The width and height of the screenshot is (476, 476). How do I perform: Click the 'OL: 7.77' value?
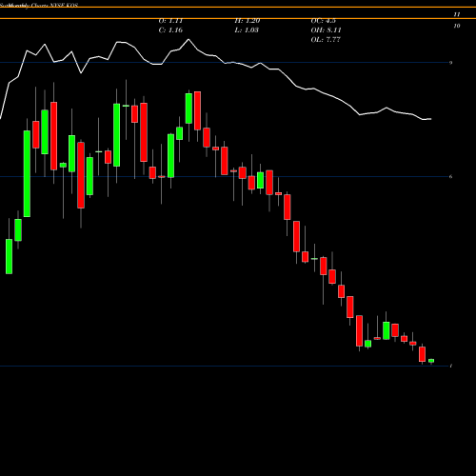tap(326, 40)
